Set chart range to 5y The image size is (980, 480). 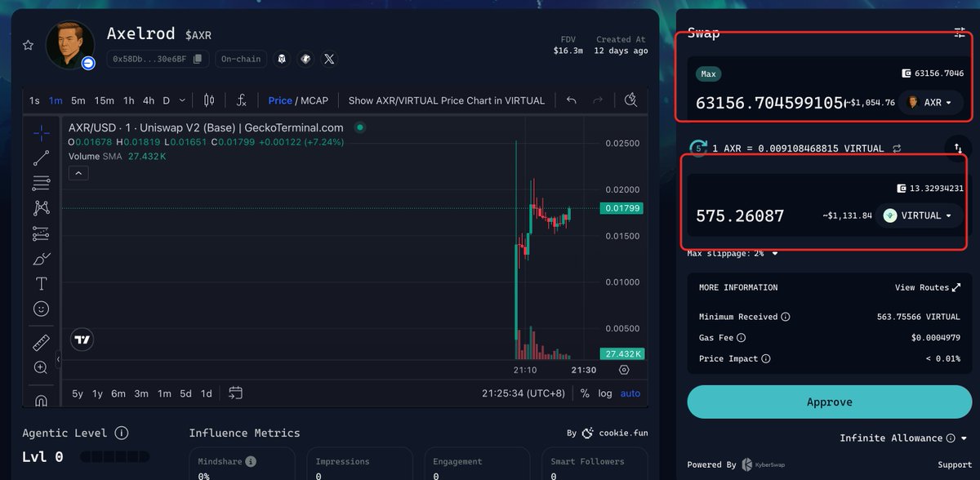coord(78,393)
